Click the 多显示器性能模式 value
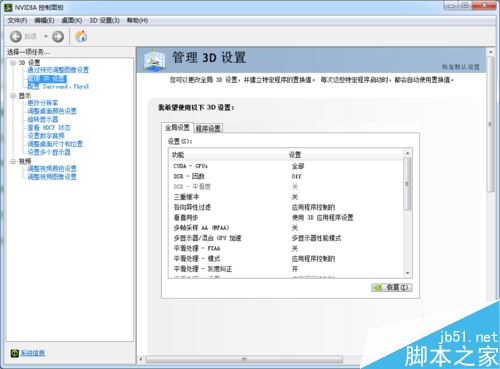Viewport: 500px width, 369px height. coord(316,238)
